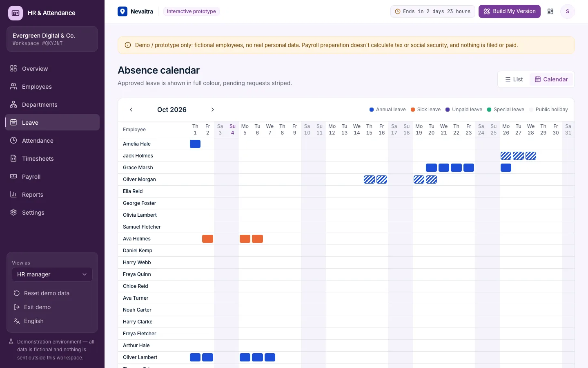The image size is (588, 368).
Task: Open the Leave menu item
Action: point(52,122)
